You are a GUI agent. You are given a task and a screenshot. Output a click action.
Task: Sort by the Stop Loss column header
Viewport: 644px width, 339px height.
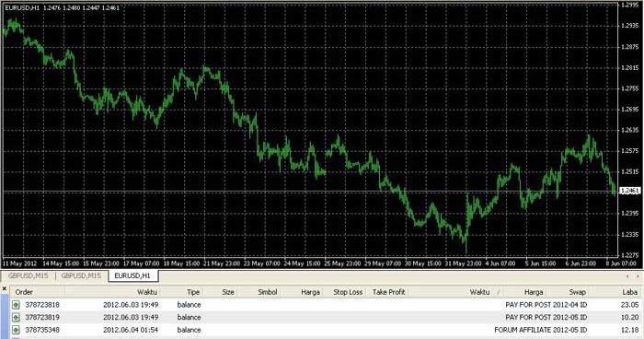(x=348, y=292)
